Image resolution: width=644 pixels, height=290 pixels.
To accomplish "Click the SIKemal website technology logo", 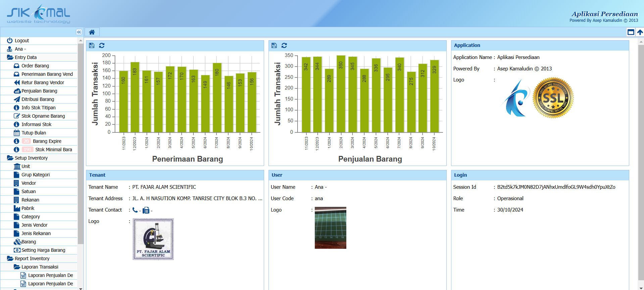I will [x=39, y=14].
